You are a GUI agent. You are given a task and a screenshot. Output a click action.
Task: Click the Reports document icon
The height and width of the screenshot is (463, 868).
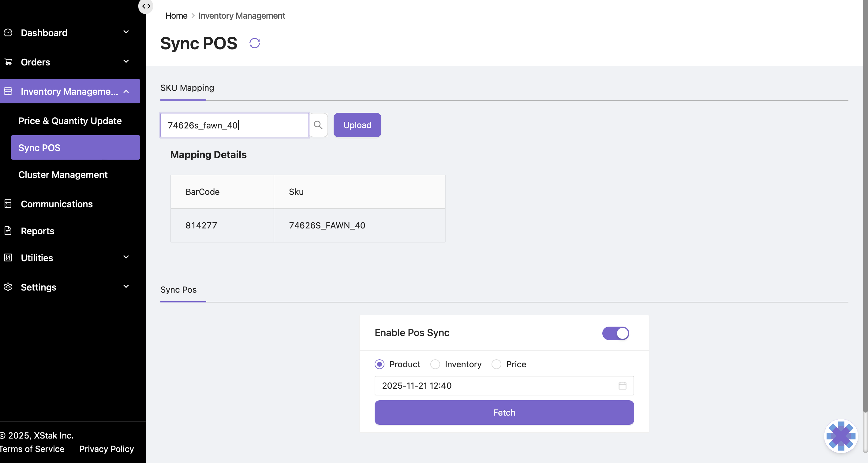coord(8,231)
